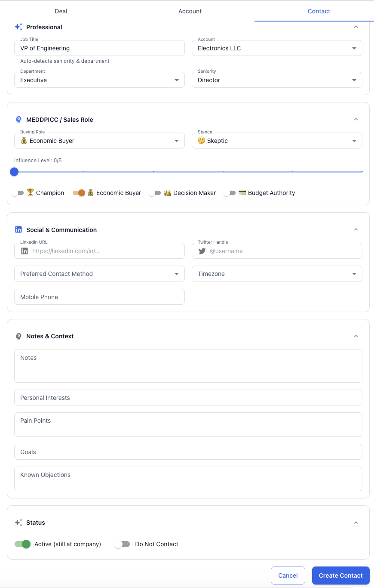Click the Twitter bird icon in handle field
This screenshot has height=588, width=374.
(202, 251)
